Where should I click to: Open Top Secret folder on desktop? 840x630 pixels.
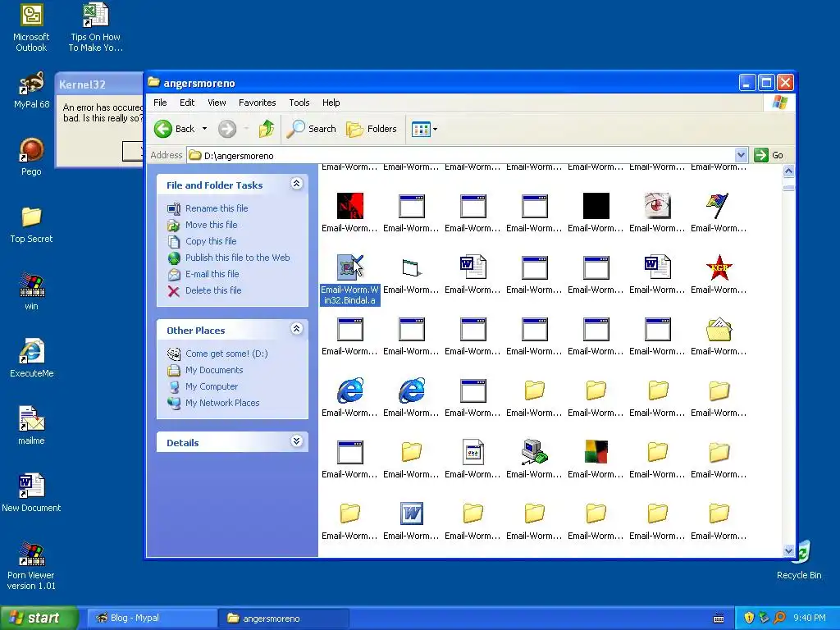click(x=32, y=225)
